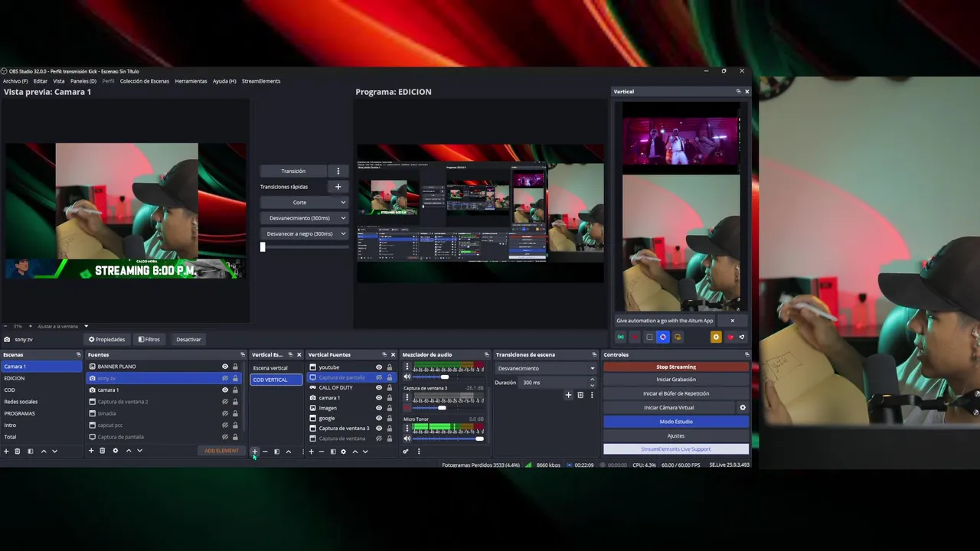Click studio mode transition T-bar slider
The image size is (980, 551).
[x=305, y=247]
